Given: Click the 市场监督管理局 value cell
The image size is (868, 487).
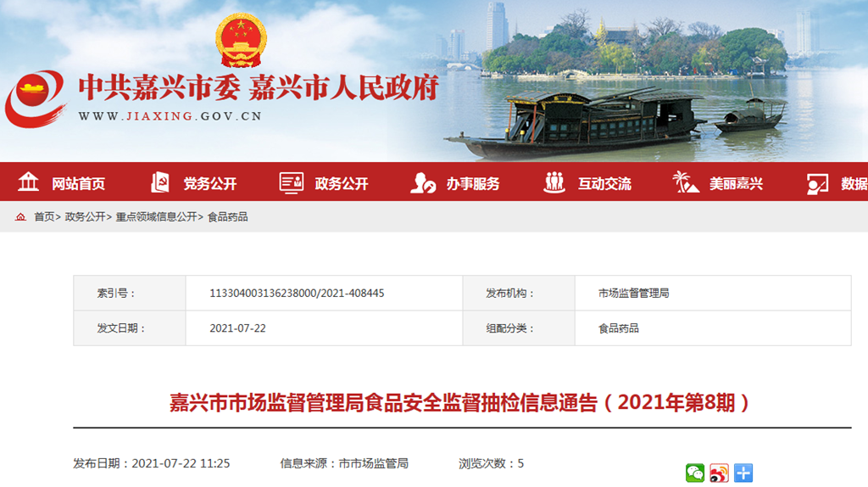Looking at the screenshot, I should (713, 293).
